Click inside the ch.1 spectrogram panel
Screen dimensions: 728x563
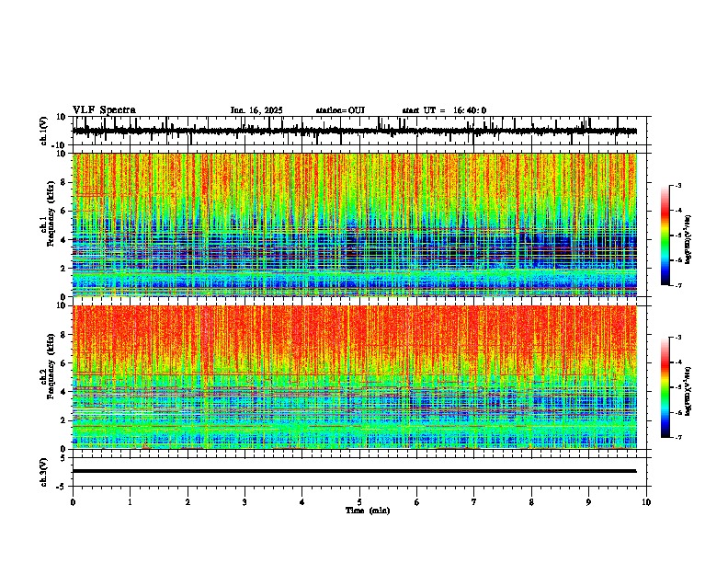355,224
